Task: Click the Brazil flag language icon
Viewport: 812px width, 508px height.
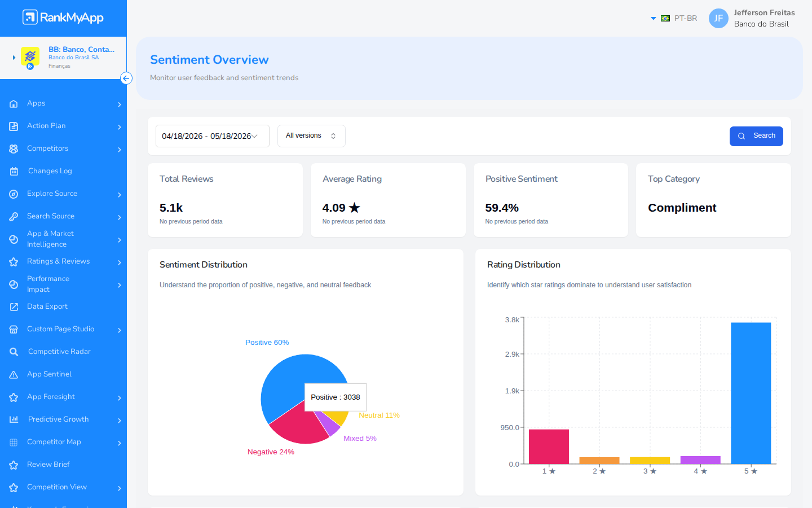Action: click(x=665, y=19)
